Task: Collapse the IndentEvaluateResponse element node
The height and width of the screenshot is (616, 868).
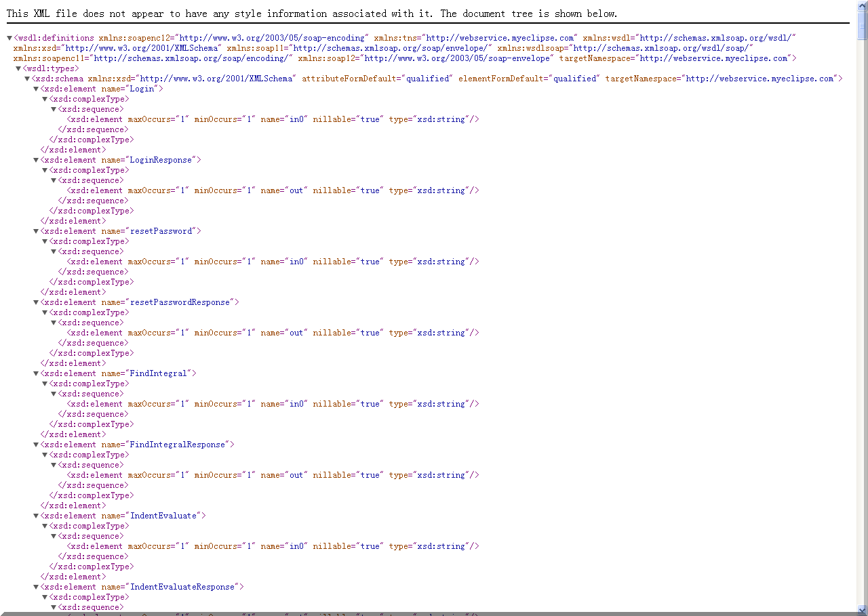Action: (x=36, y=588)
